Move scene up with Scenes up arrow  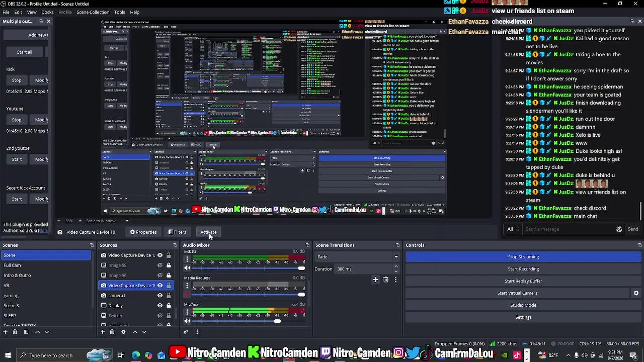pos(37,332)
